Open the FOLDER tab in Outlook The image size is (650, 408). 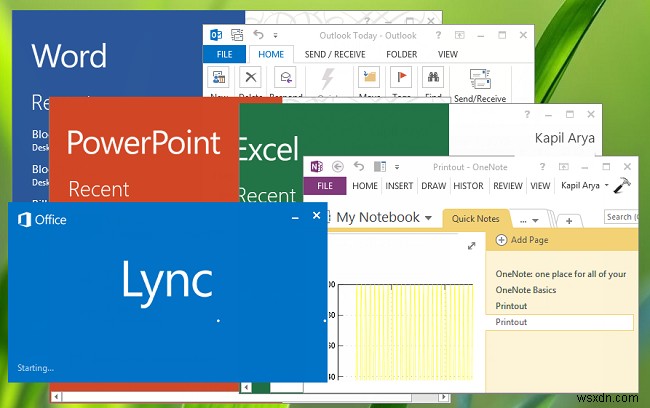click(402, 54)
